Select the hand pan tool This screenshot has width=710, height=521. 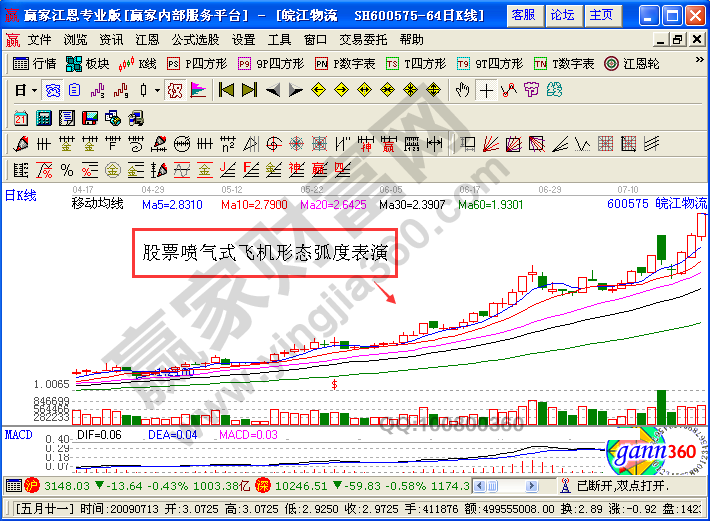(x=461, y=90)
